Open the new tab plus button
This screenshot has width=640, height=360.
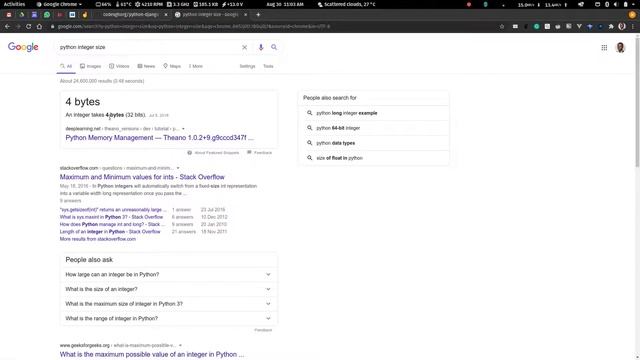(258, 15)
